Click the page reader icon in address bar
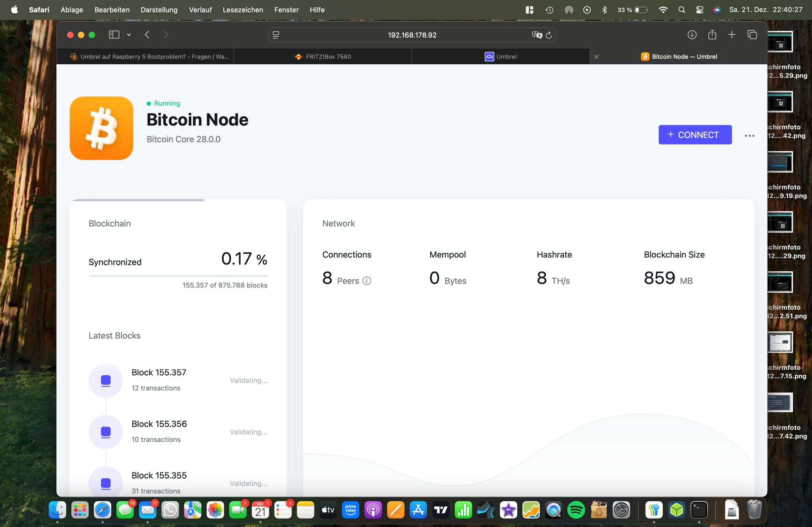 pyautogui.click(x=276, y=35)
